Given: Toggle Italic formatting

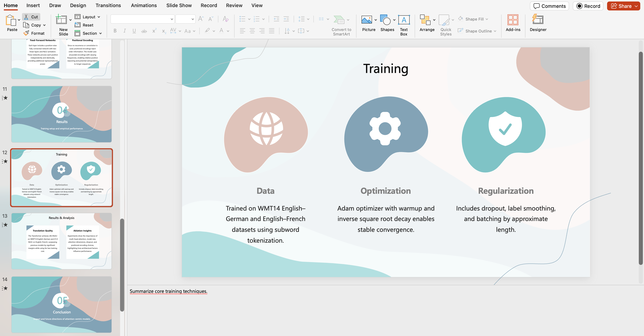Looking at the screenshot, I should 125,31.
